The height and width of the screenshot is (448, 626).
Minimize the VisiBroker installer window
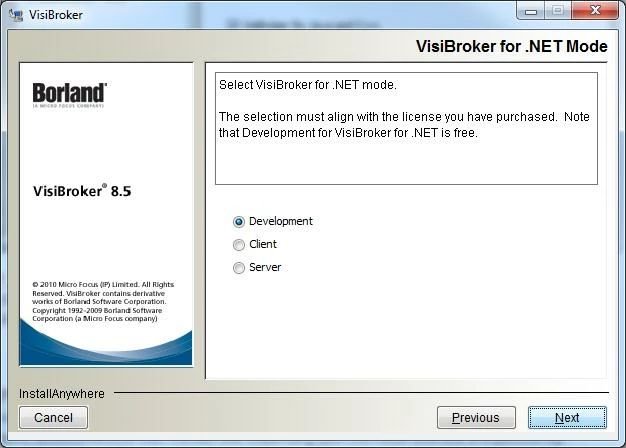coord(531,11)
